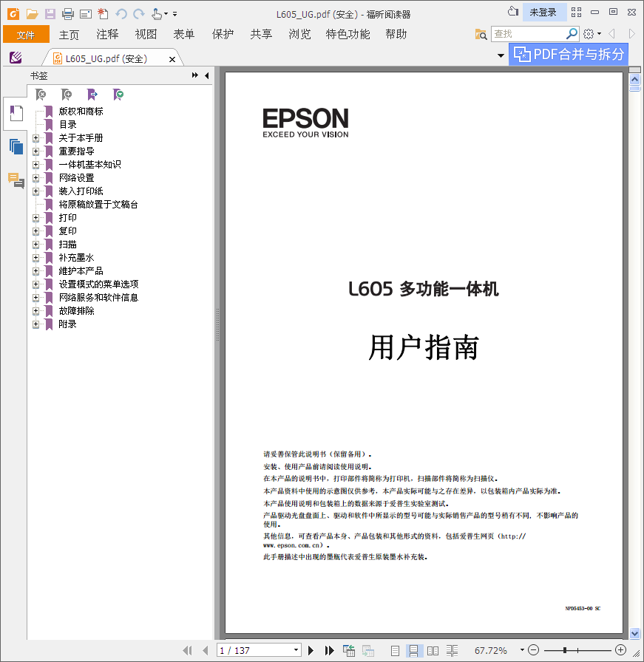Jump to the last page
This screenshot has height=662, width=644.
(x=329, y=650)
